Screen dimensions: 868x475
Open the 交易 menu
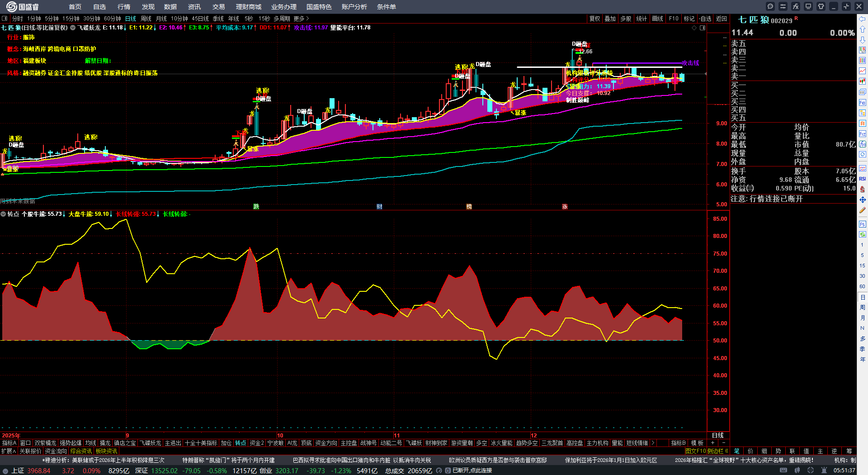point(218,7)
